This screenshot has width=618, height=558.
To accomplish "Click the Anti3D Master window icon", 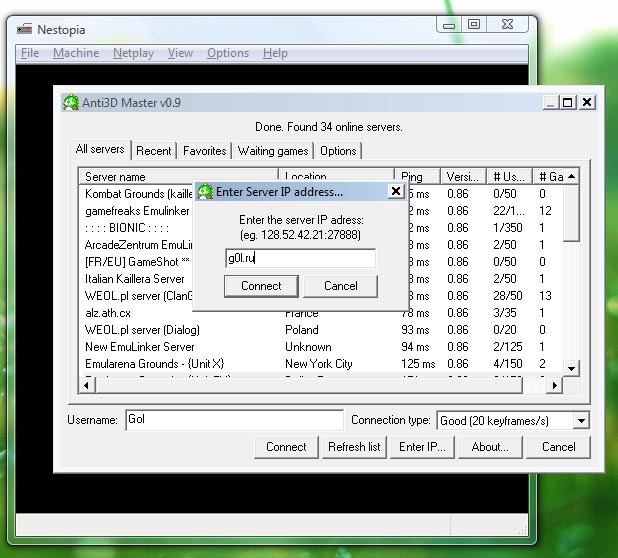I will coord(71,102).
